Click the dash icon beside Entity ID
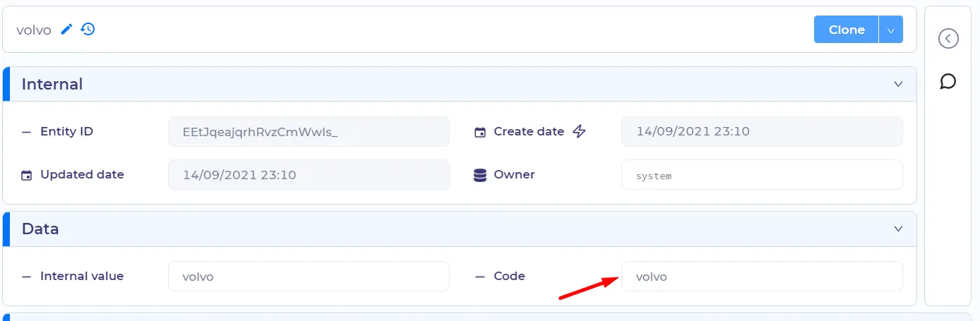Image resolution: width=980 pixels, height=321 pixels. 27,132
